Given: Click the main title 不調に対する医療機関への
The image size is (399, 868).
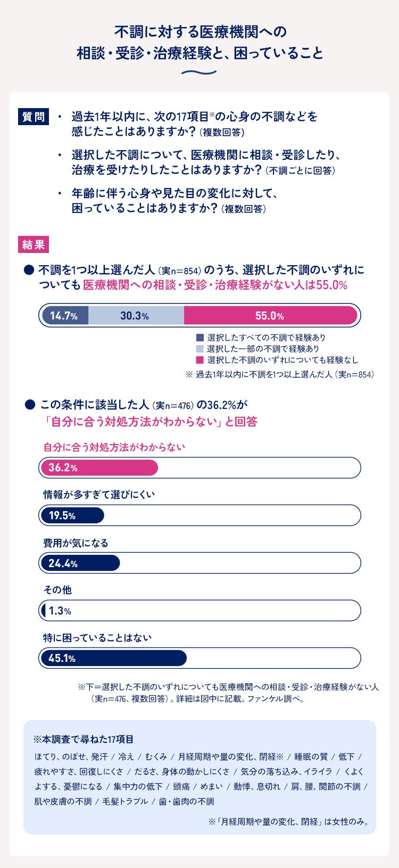Looking at the screenshot, I should click(x=201, y=32).
